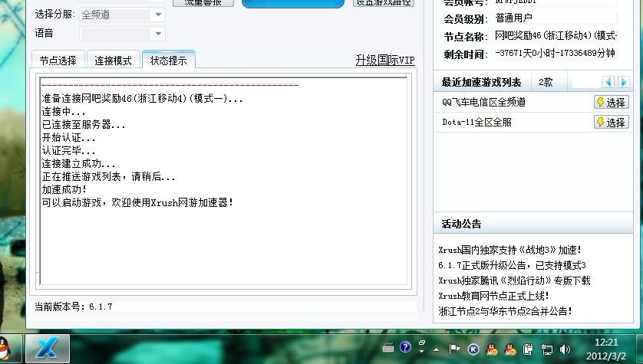Click the 加速成功! log line

[64, 189]
